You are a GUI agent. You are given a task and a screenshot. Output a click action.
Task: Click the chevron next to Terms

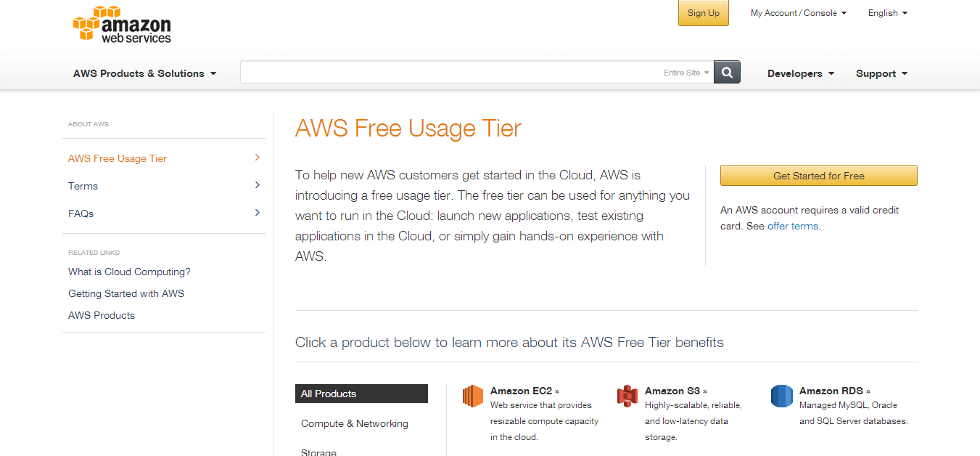258,185
